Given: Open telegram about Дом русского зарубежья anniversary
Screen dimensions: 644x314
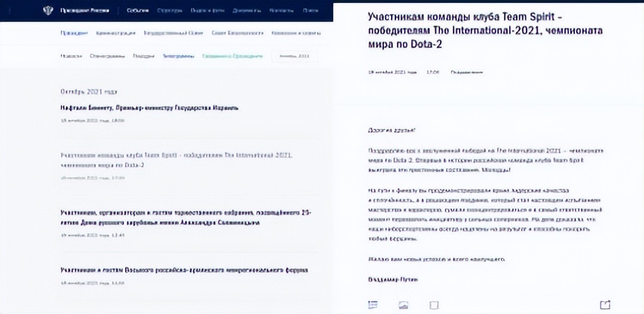Looking at the screenshot, I should [x=185, y=218].
